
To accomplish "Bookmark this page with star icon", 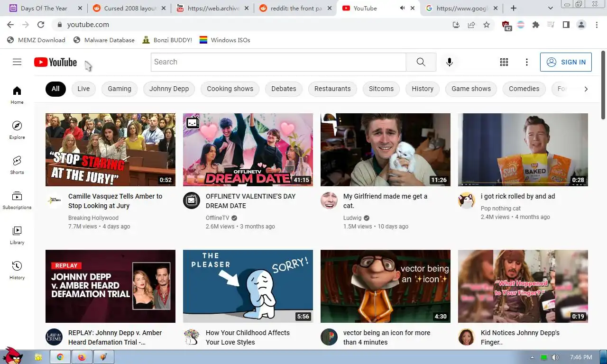I will tap(487, 25).
